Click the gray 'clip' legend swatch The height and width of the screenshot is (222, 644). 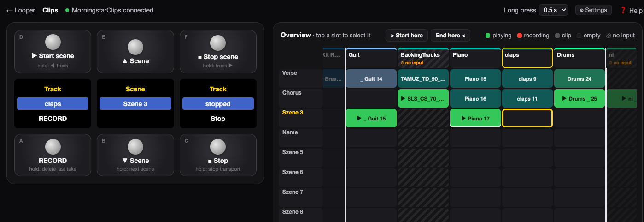557,36
